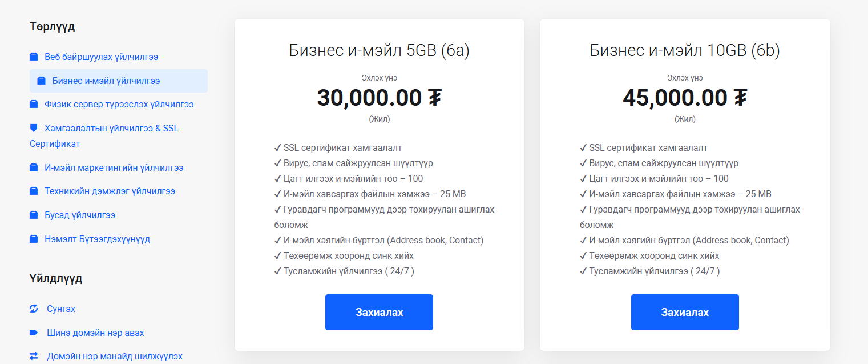Click the box icon beside Нэмэлт Бүтээгдэхүүнүүд
This screenshot has height=364, width=868.
coord(34,239)
